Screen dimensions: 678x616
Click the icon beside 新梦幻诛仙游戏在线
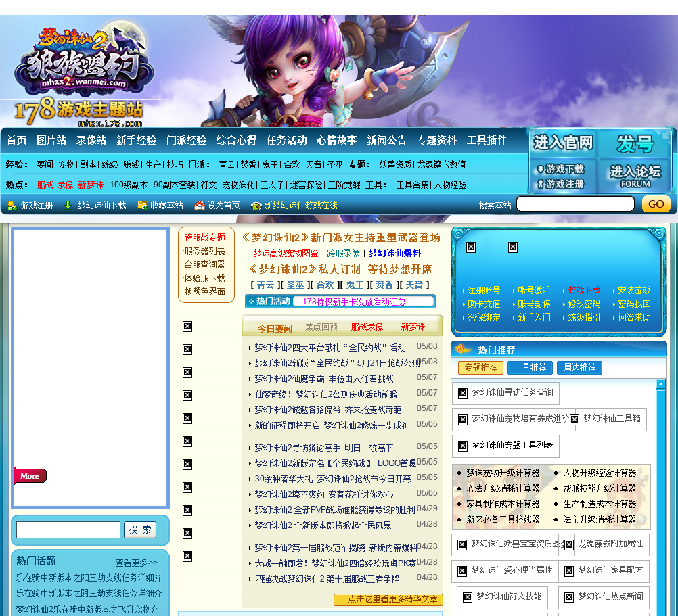point(256,206)
